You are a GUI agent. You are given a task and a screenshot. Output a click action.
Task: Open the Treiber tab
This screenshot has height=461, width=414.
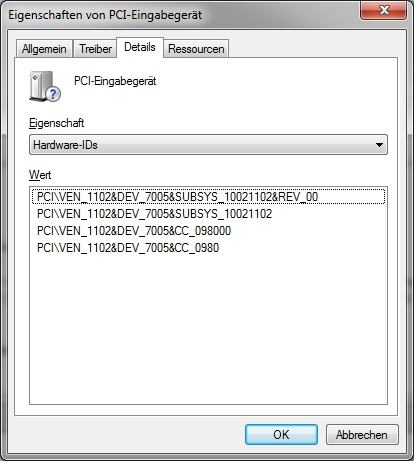click(x=95, y=49)
